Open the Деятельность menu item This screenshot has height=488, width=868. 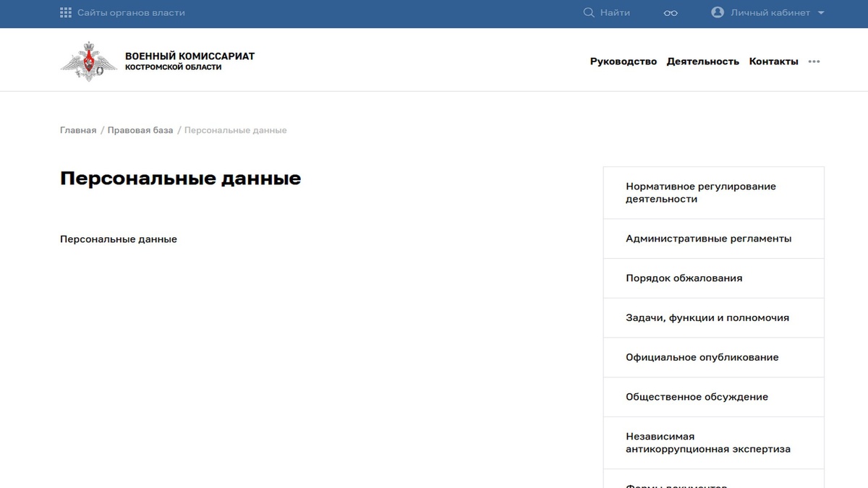coord(701,61)
